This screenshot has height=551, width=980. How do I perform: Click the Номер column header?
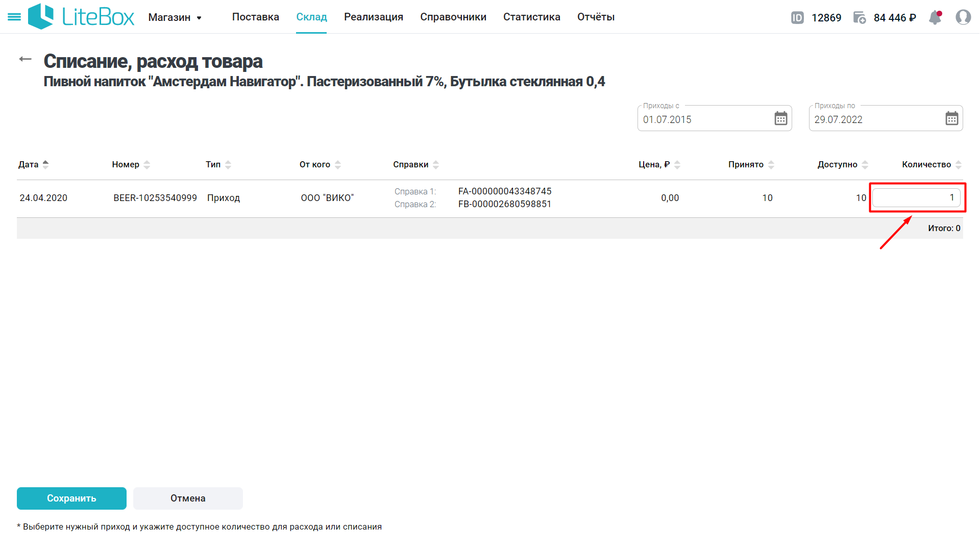(126, 164)
